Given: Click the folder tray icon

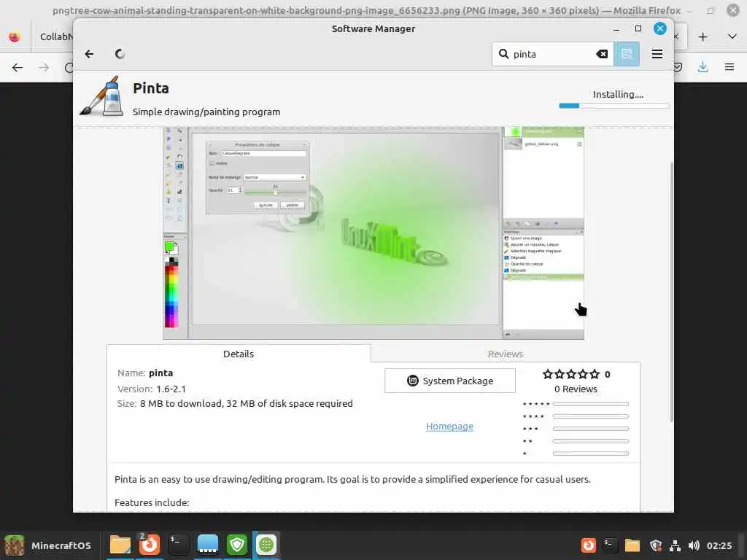Looking at the screenshot, I should click(632, 545).
